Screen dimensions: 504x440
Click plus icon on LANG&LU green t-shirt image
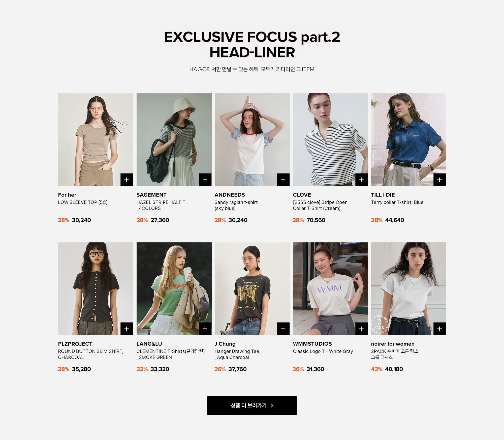[x=205, y=329]
